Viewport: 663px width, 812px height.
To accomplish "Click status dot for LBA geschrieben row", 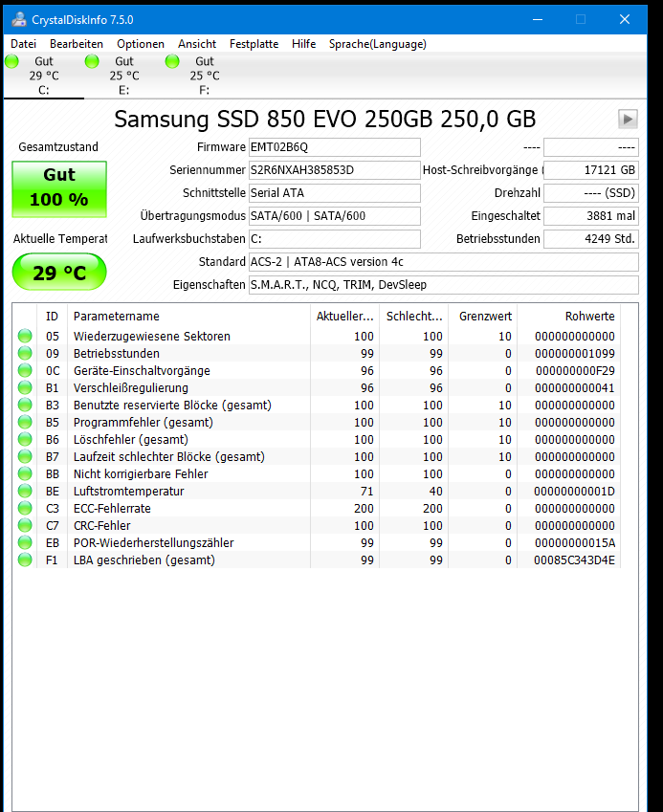I will point(25,560).
